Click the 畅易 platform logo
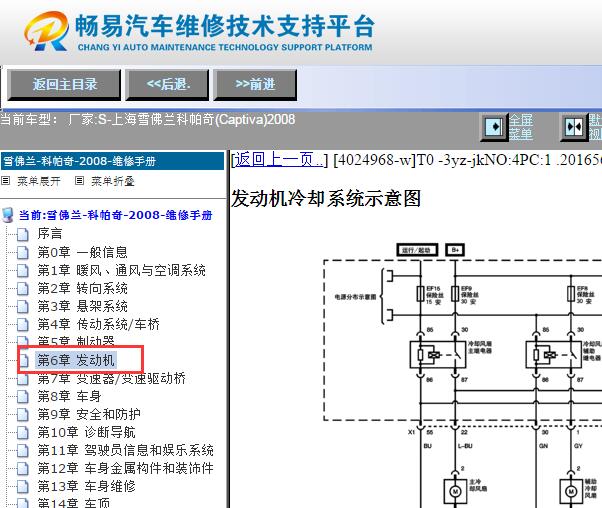 pos(47,31)
